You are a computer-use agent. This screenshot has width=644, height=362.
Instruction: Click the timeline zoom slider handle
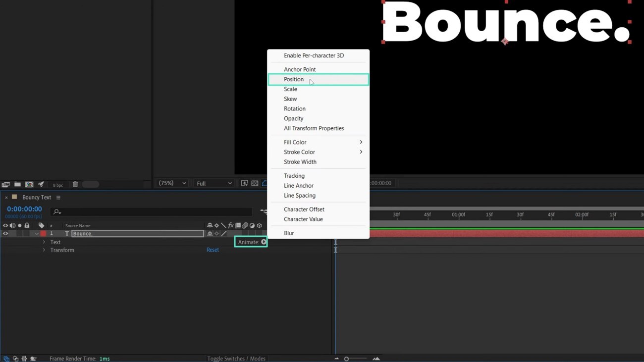click(x=346, y=359)
